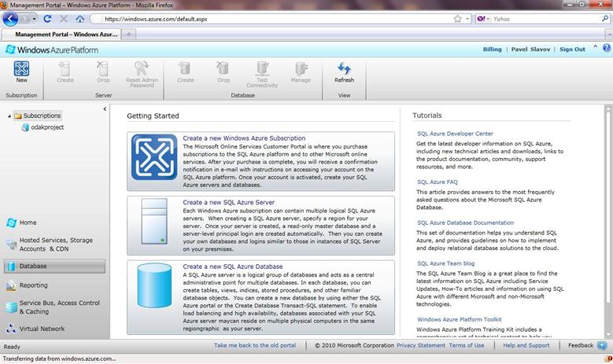This screenshot has width=613, height=364.
Task: Collapse the ribbon with the top caret
Action: (595, 47)
